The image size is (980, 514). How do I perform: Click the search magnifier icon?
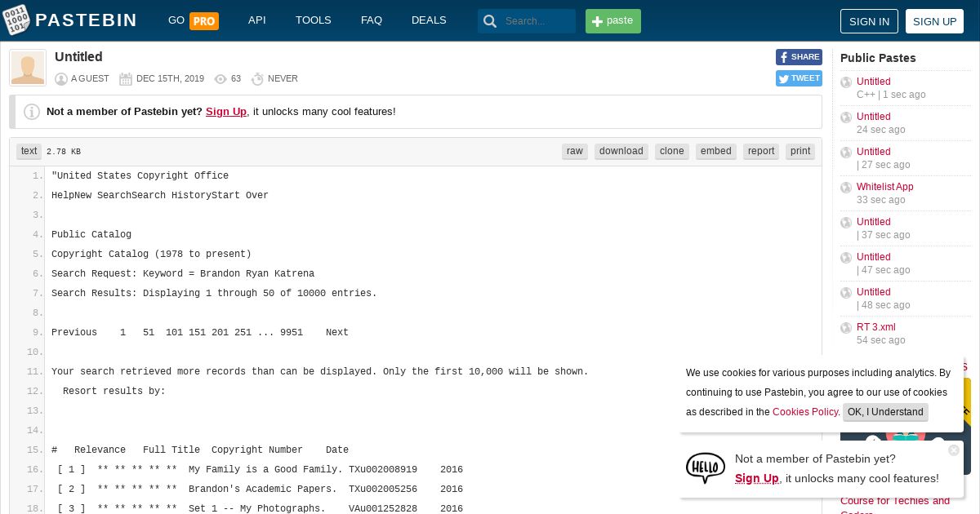click(490, 21)
